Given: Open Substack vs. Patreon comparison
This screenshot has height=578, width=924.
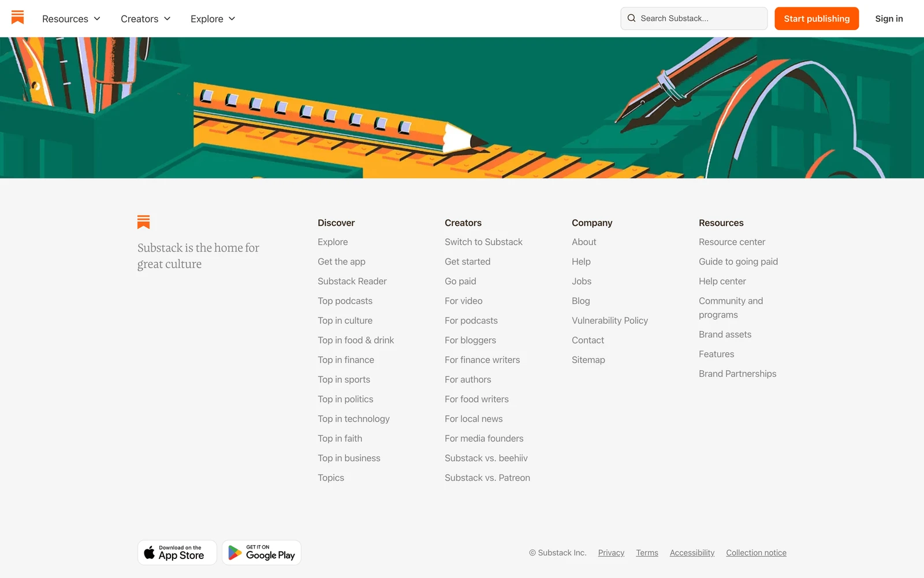Looking at the screenshot, I should pos(487,478).
